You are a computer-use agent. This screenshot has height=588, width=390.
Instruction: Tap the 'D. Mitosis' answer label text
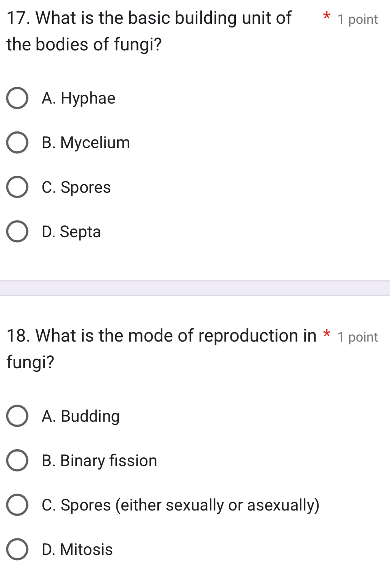tap(77, 549)
